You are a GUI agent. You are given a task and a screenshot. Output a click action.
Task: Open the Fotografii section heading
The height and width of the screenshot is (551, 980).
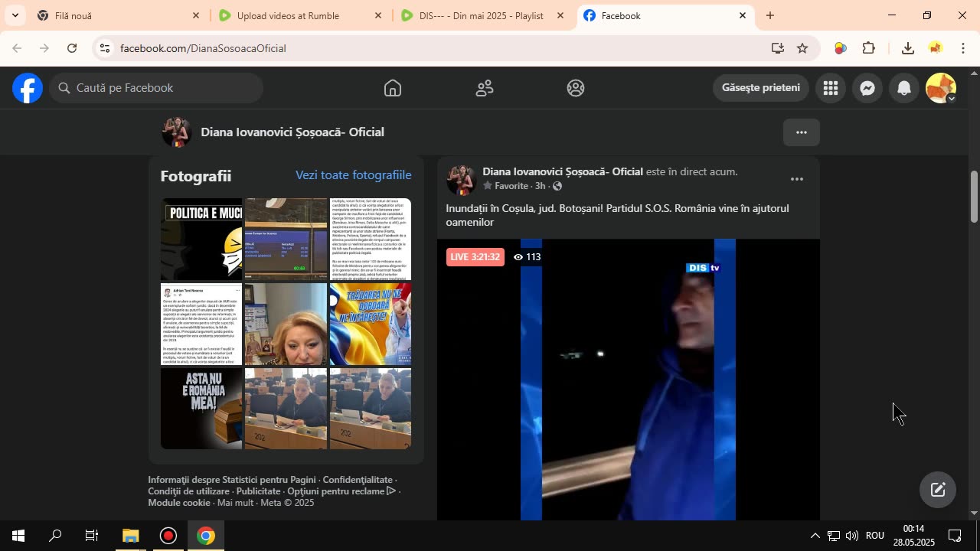(x=196, y=176)
